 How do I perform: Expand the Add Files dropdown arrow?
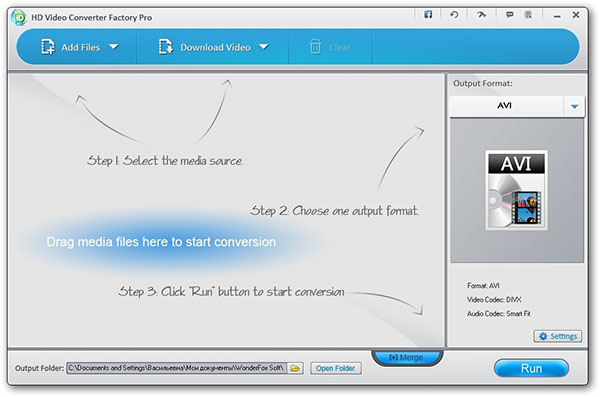point(114,47)
